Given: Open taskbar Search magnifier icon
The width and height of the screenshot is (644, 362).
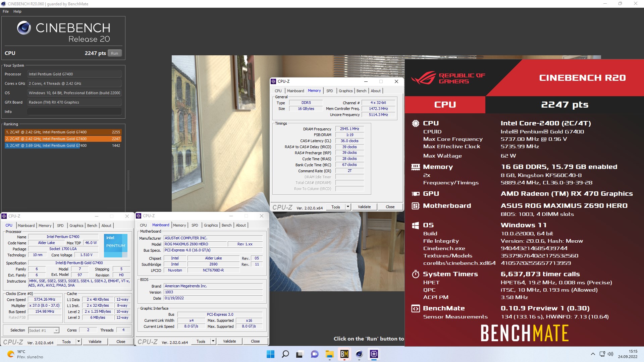Looking at the screenshot, I should click(x=285, y=354).
